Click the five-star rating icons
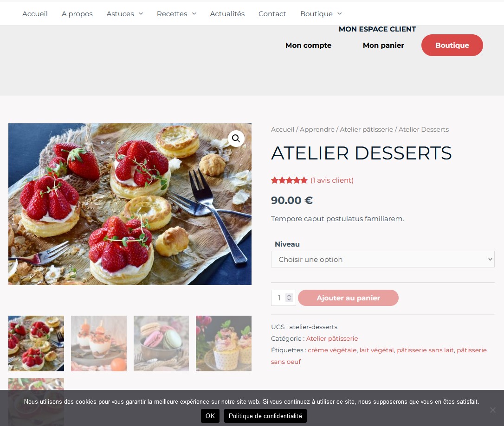504x426 pixels. point(289,180)
